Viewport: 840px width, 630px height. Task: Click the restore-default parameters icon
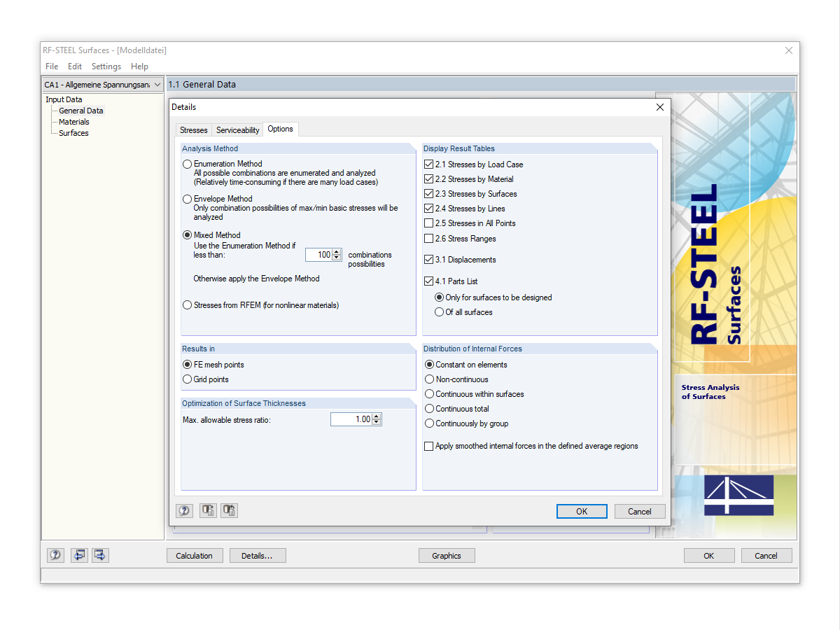pos(229,510)
